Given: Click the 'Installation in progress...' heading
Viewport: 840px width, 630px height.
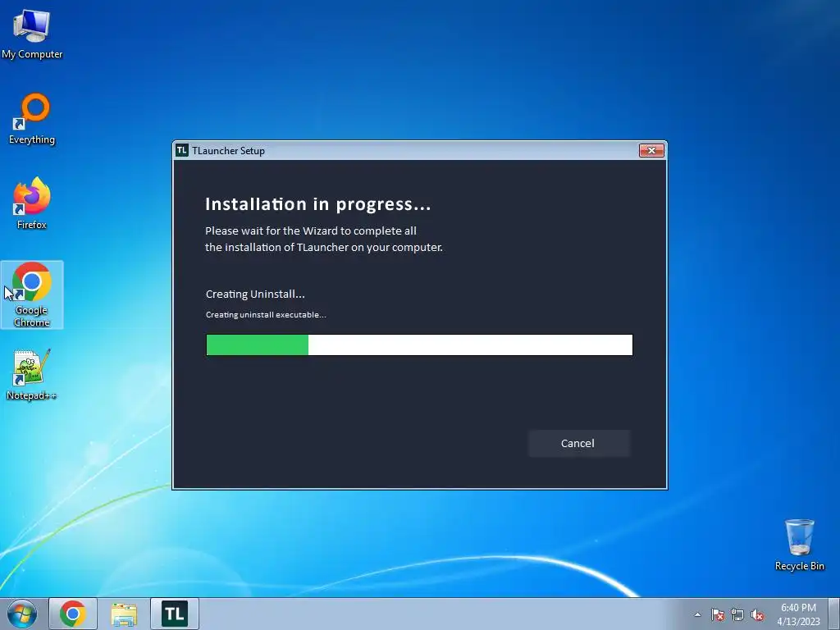Looking at the screenshot, I should [x=317, y=204].
